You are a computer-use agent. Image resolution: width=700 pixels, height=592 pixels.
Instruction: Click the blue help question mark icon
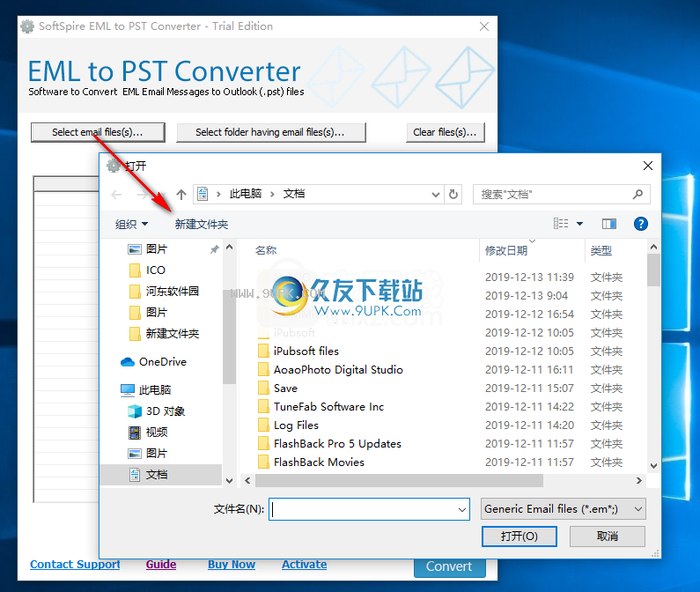(641, 224)
